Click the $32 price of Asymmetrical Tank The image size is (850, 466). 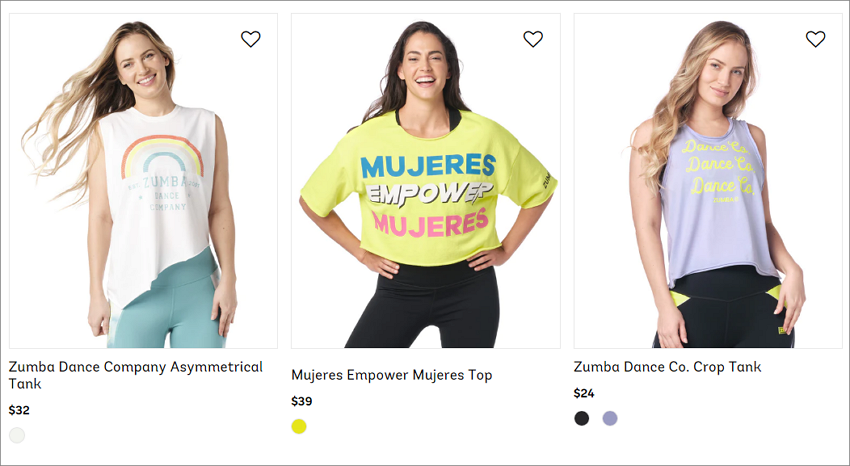click(19, 410)
